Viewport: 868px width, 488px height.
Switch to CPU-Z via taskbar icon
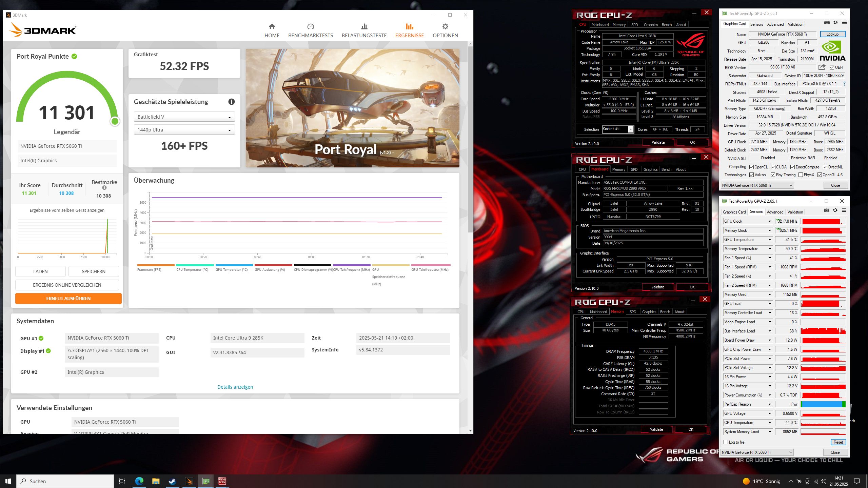pos(222,481)
